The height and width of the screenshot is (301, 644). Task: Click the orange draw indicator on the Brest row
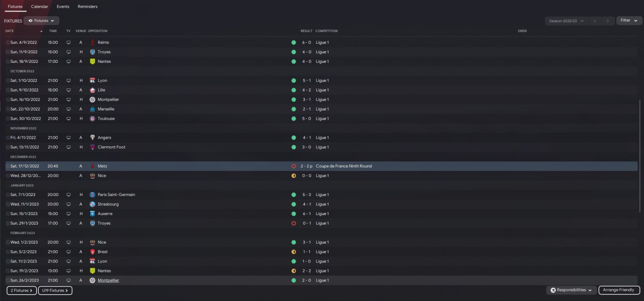[x=293, y=252]
